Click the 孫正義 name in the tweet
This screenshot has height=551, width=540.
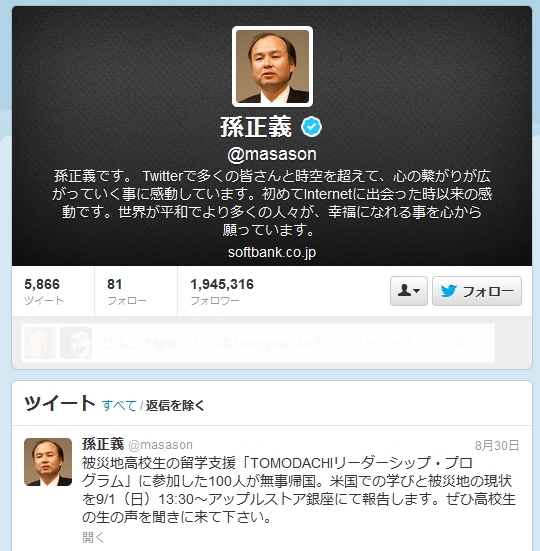[x=103, y=444]
